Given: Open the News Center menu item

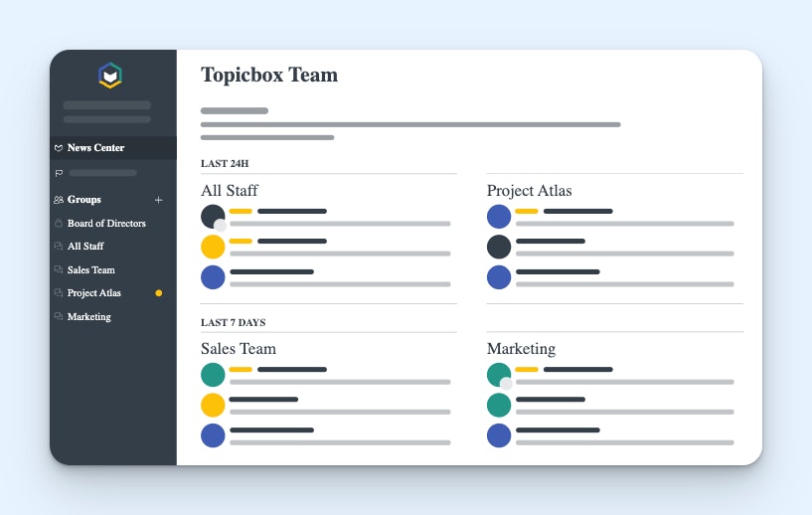Looking at the screenshot, I should (95, 148).
